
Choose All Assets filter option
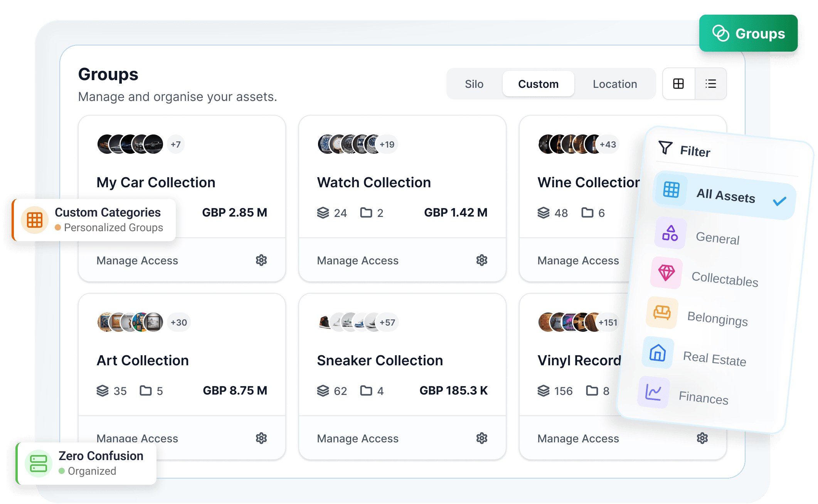[725, 195]
